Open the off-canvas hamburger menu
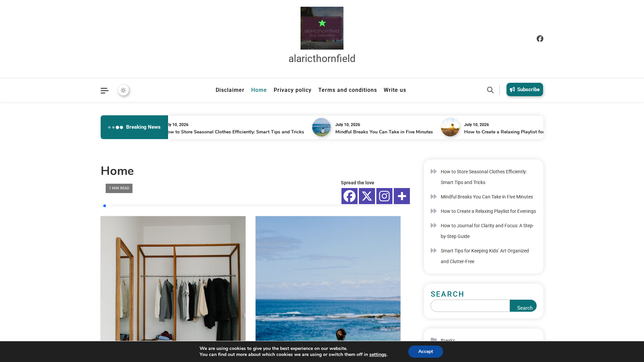 (105, 90)
